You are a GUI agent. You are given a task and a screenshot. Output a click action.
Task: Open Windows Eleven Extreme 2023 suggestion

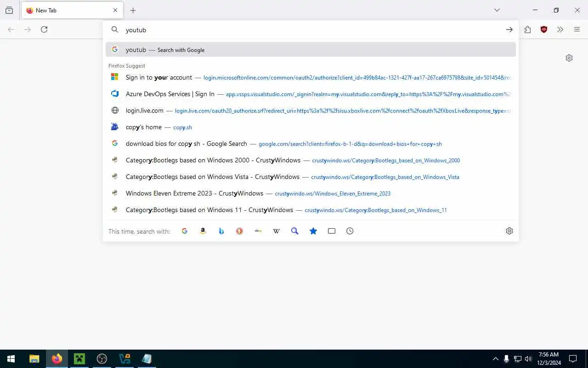pos(311,193)
